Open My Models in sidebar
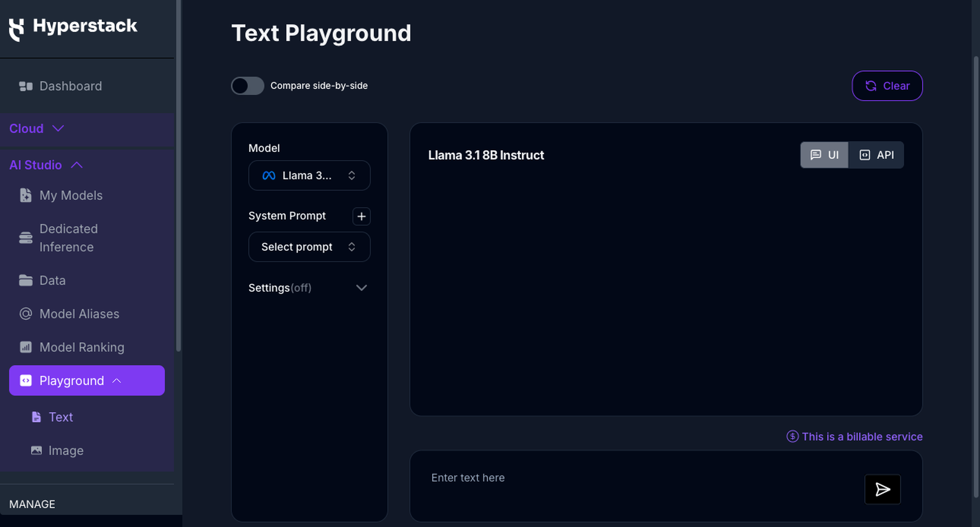 [71, 195]
